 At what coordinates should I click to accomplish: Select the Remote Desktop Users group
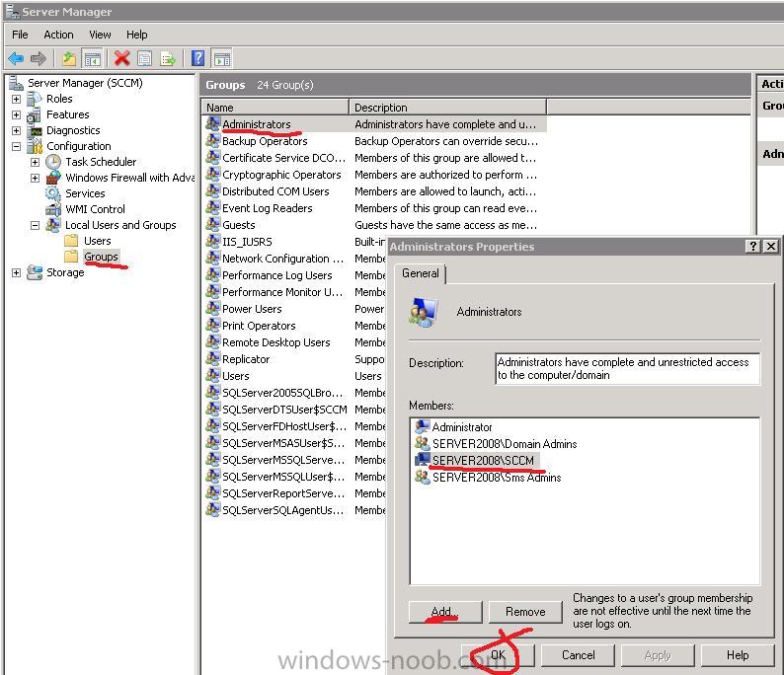(x=276, y=342)
